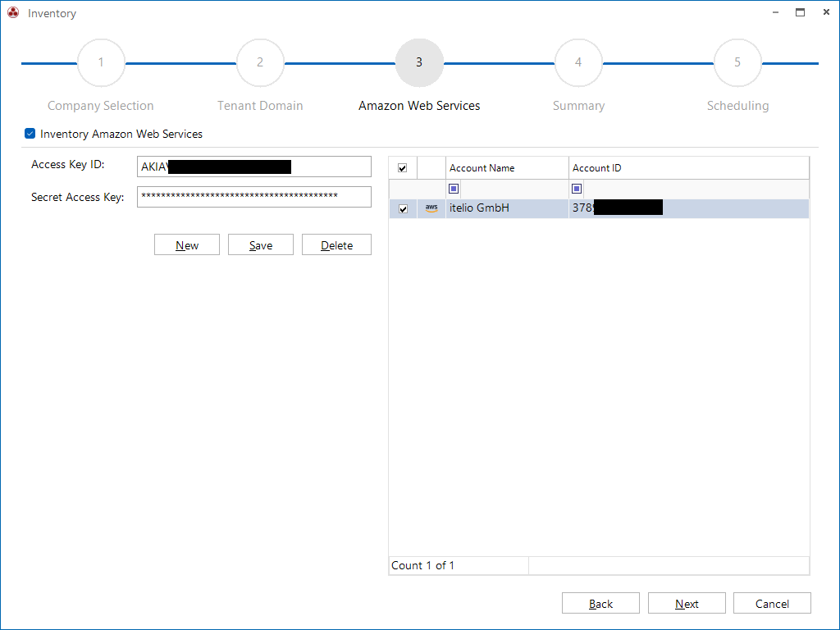
Task: Click the Account ID cell starting with 378
Action: (688, 208)
